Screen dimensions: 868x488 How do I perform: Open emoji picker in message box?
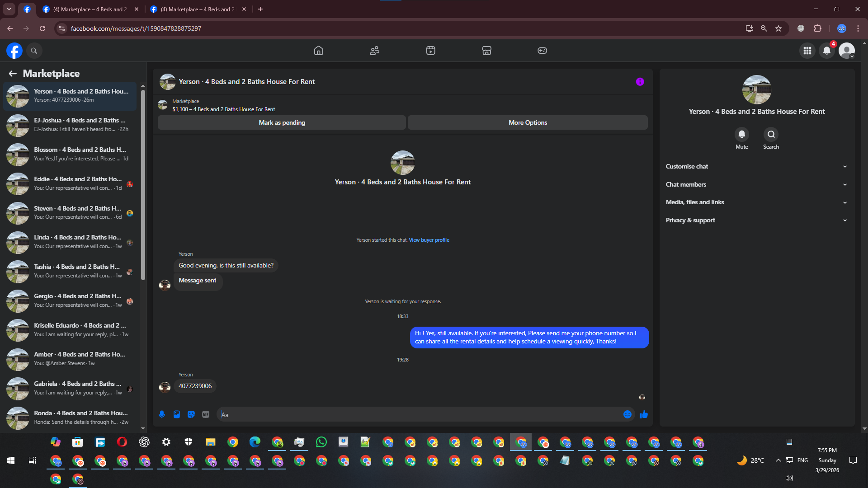[x=627, y=414]
